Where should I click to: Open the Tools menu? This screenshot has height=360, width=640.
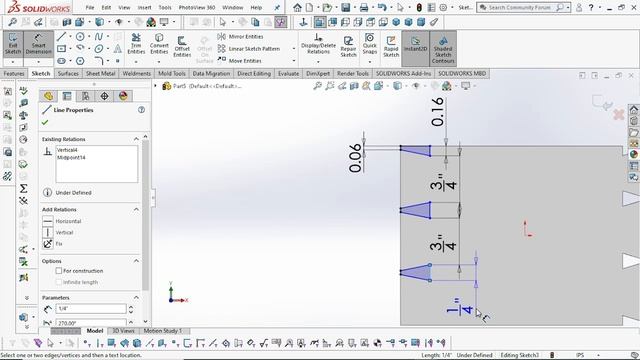[x=165, y=7]
